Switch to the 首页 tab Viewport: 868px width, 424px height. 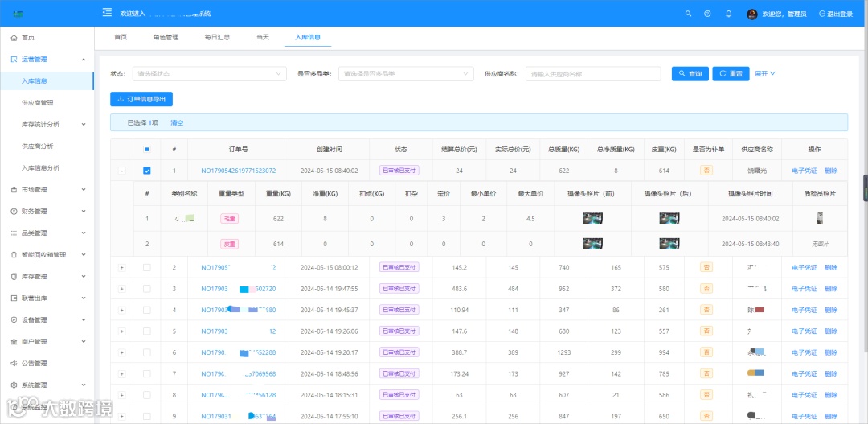click(121, 37)
